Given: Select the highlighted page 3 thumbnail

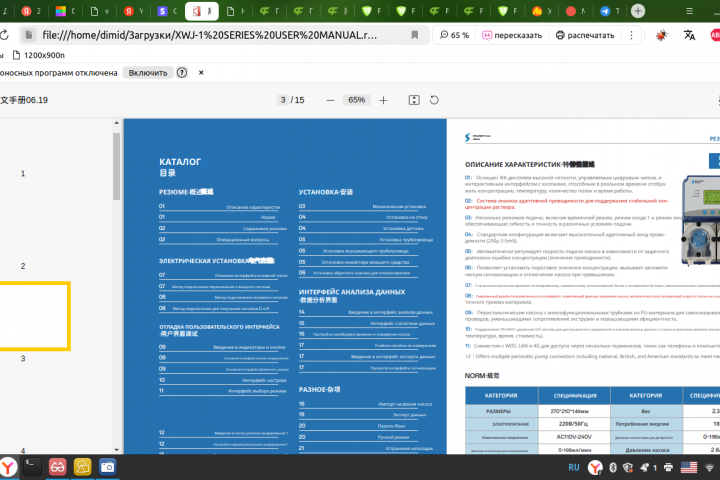Looking at the screenshot, I should click(x=34, y=316).
